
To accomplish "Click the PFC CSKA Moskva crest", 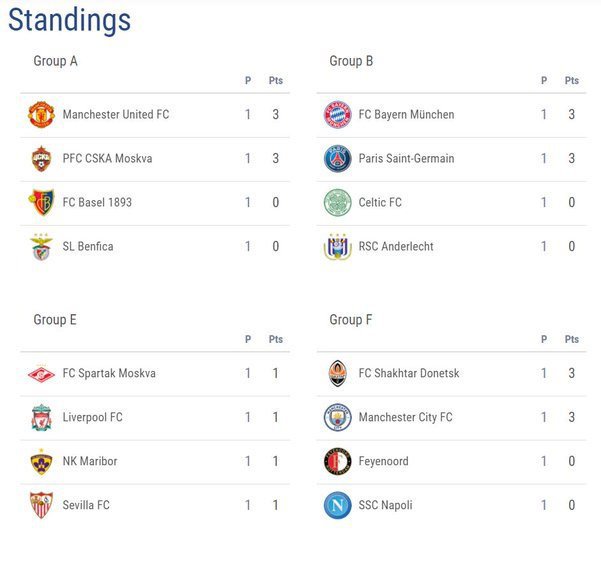I will (x=40, y=159).
